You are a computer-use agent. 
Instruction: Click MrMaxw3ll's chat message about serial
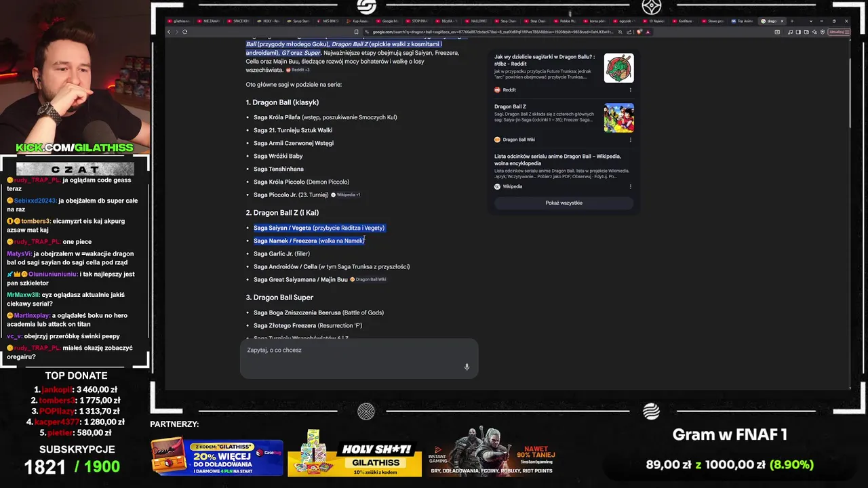point(66,299)
